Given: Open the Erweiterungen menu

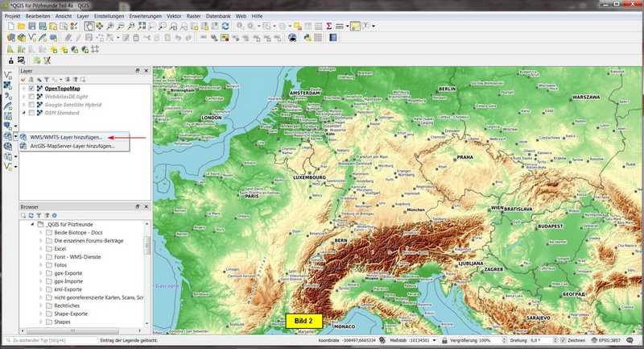Looking at the screenshot, I should pyautogui.click(x=146, y=16).
